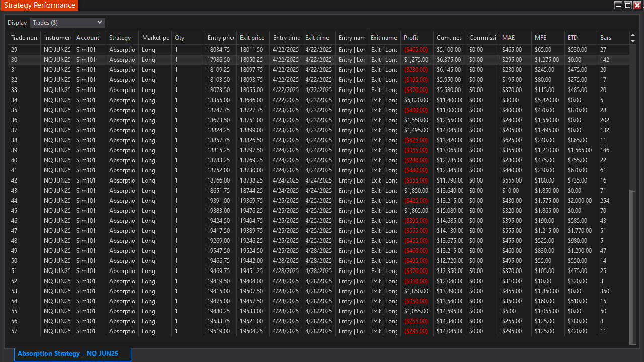This screenshot has height=362, width=644.
Task: Sort by the Bars column header
Action: (612, 38)
